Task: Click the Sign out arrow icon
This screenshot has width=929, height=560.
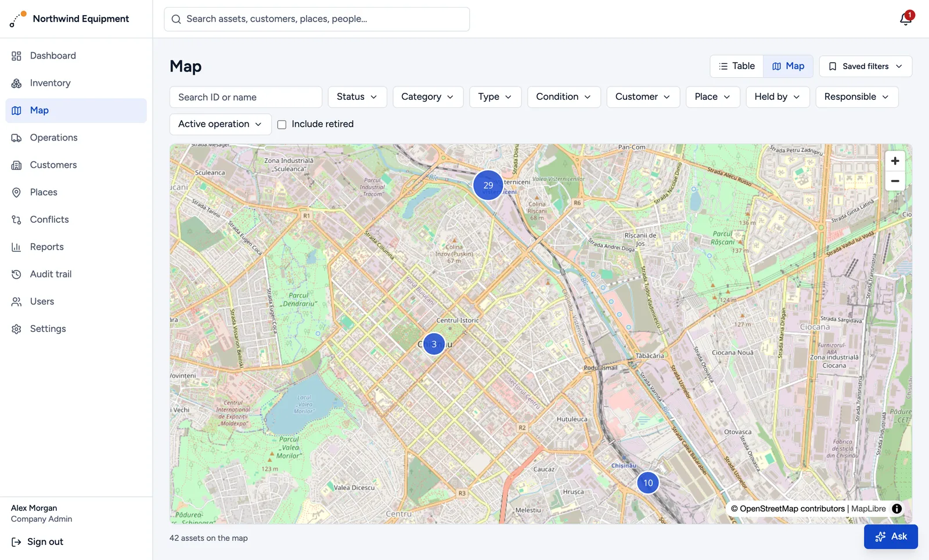Action: (x=16, y=542)
